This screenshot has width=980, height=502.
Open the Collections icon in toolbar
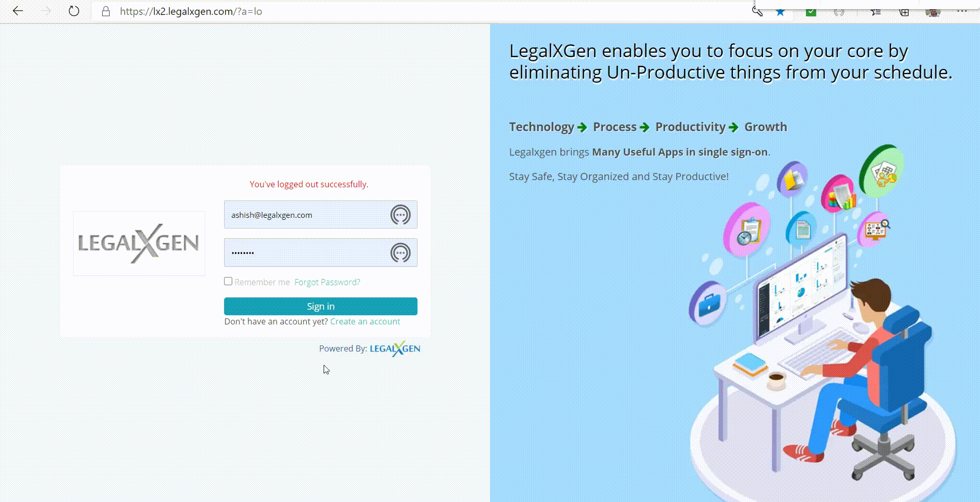[x=904, y=12]
